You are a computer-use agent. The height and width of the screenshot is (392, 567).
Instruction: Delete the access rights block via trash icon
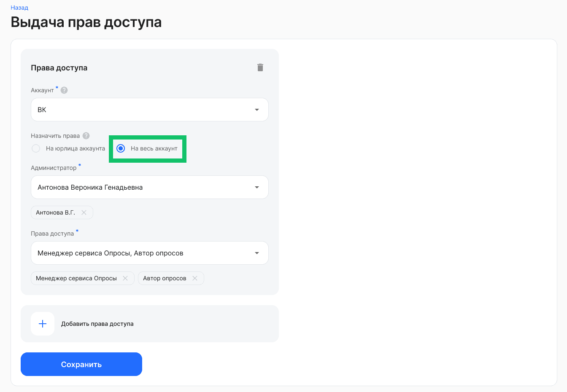point(260,67)
